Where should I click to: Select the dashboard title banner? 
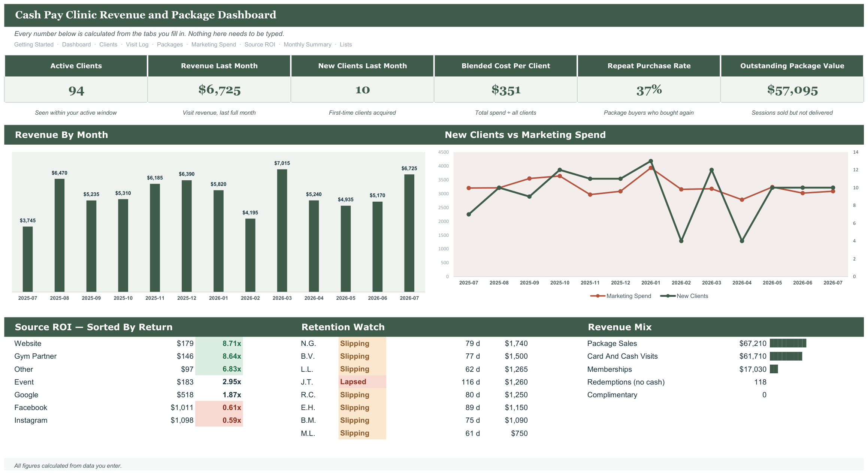(x=434, y=15)
